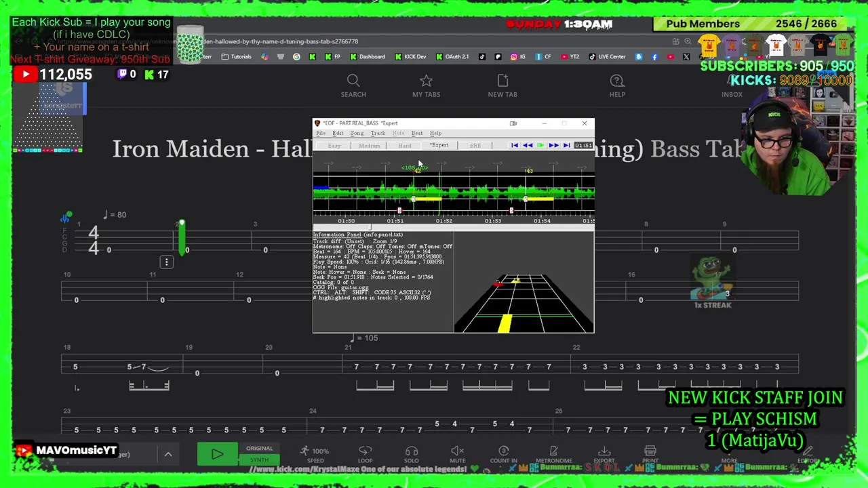Screen dimensions: 868x488
Task: Toggle Mute in Songsterr player
Action: 458,454
